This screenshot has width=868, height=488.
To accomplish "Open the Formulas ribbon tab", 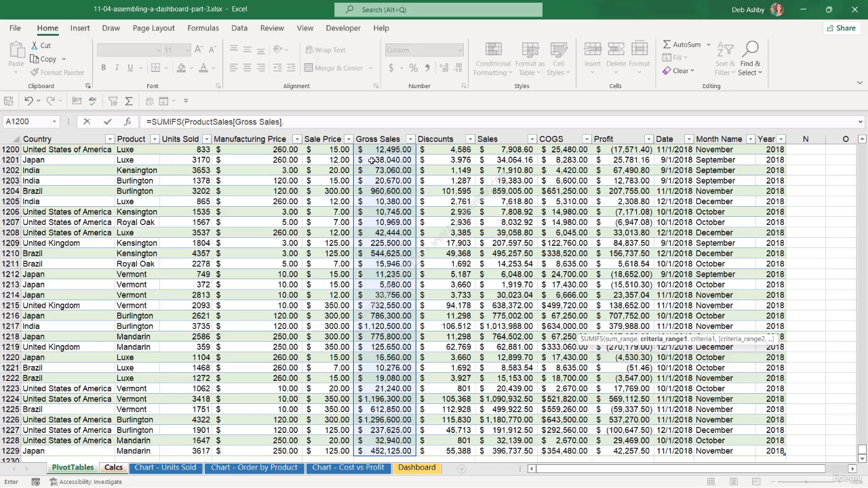I will (203, 28).
